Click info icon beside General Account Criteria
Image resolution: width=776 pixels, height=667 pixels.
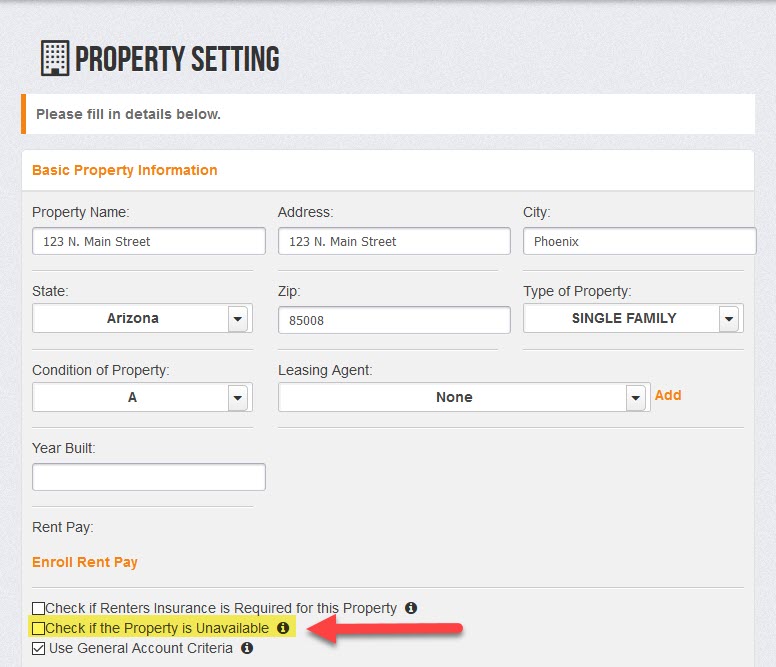point(247,648)
